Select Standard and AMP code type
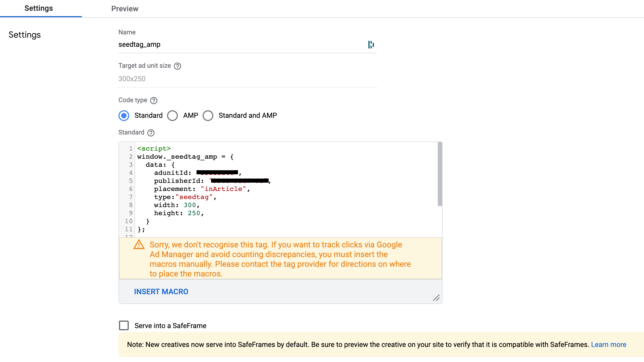The width and height of the screenshot is (644, 362). point(208,115)
